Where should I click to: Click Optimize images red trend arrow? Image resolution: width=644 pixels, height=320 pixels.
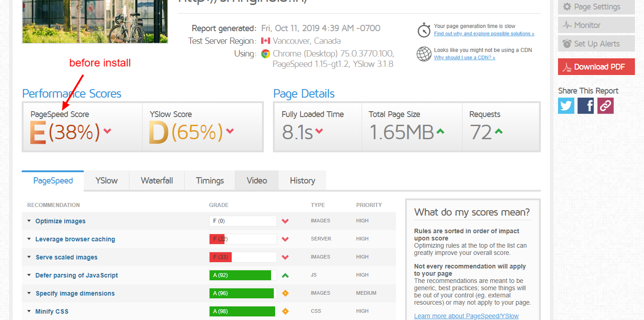pyautogui.click(x=285, y=221)
